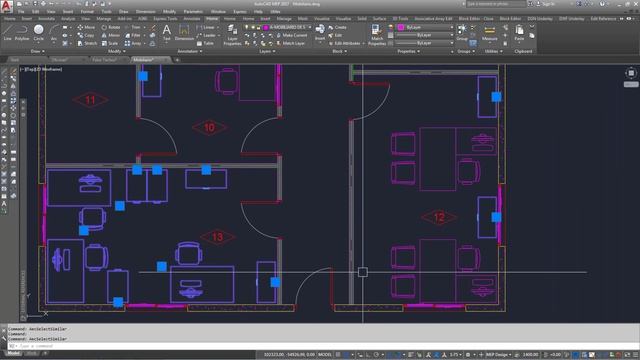
Task: Click blue grip on room 12 upper cabinet
Action: point(496,97)
